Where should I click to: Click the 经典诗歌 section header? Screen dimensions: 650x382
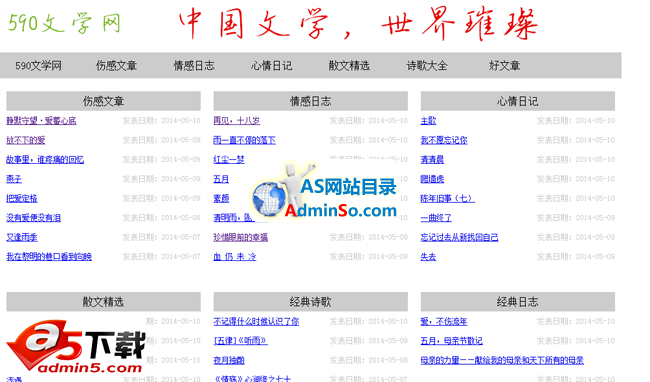(x=310, y=302)
